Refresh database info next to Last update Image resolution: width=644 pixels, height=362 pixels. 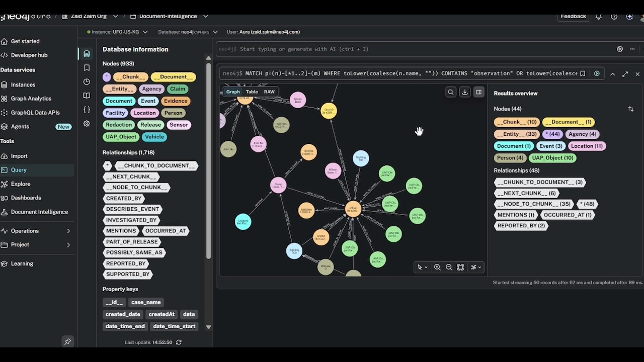(x=179, y=342)
